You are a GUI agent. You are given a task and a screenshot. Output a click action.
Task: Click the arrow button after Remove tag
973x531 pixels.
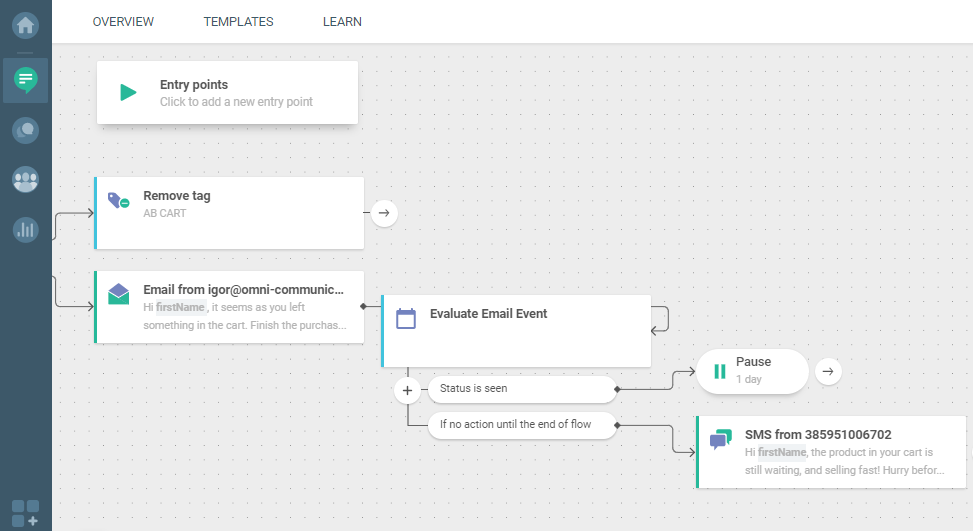pyautogui.click(x=384, y=213)
